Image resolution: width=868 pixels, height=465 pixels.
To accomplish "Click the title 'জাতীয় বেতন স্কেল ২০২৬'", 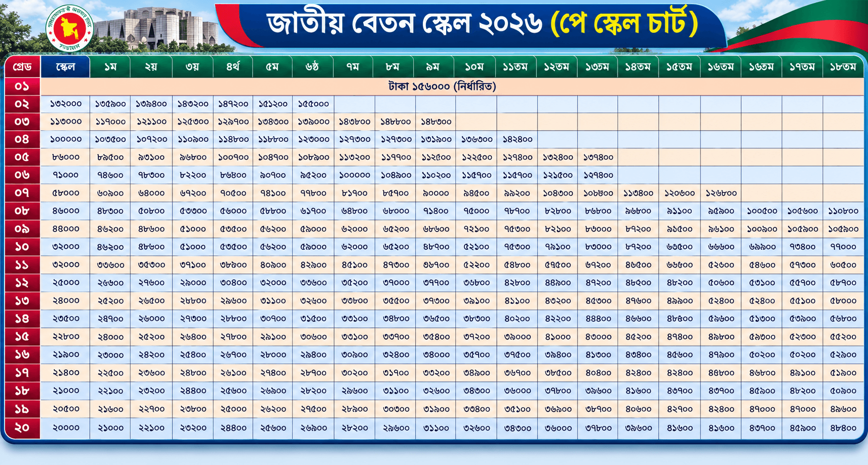I will coord(404,24).
